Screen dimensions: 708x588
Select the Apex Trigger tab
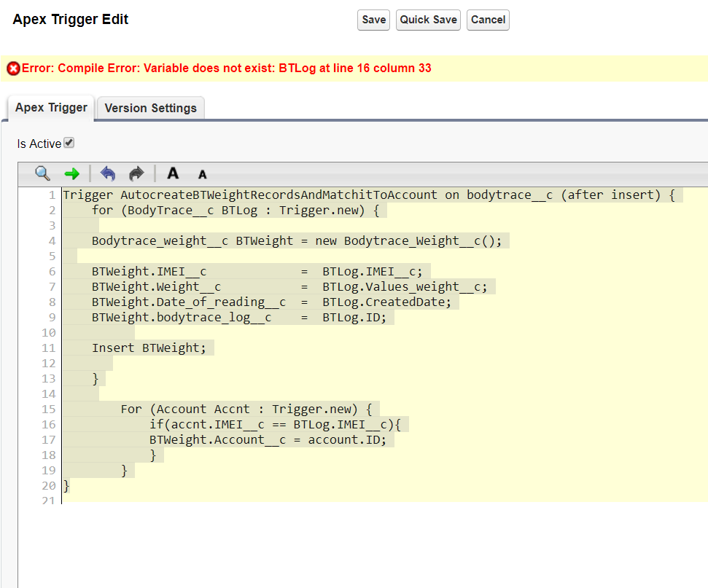click(x=51, y=108)
